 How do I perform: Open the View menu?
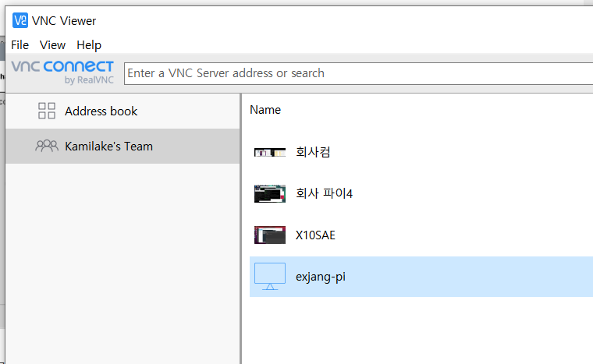tap(52, 45)
